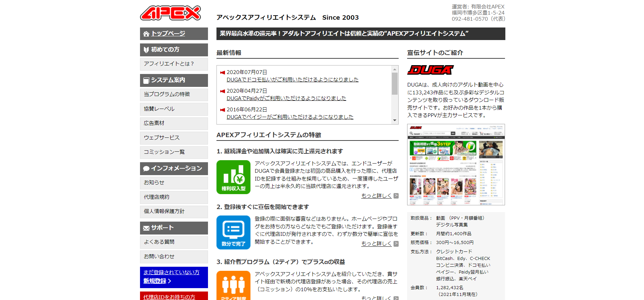Click the DUGA logo
Screen dimensions: 644x300
(x=430, y=70)
